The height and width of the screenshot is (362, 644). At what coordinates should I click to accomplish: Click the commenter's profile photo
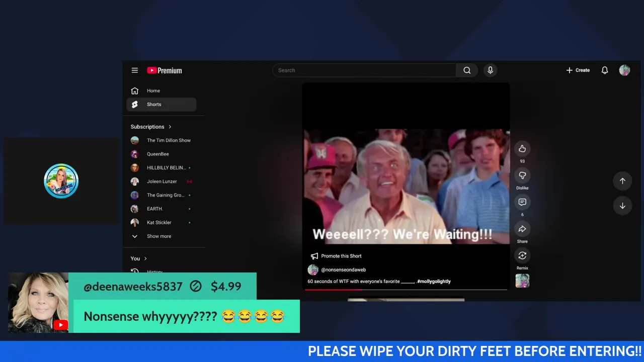pyautogui.click(x=38, y=303)
